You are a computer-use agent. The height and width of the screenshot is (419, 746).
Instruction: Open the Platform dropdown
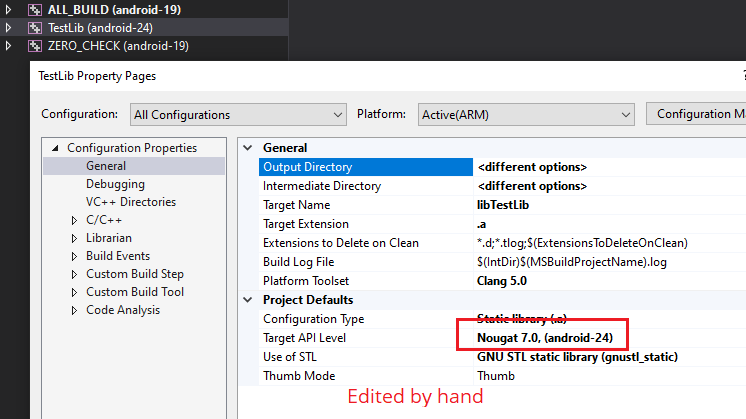tap(524, 114)
